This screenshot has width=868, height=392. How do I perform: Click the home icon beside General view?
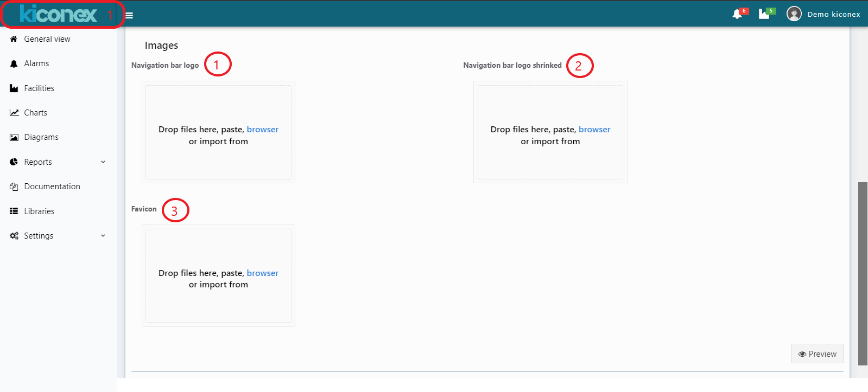(x=14, y=39)
